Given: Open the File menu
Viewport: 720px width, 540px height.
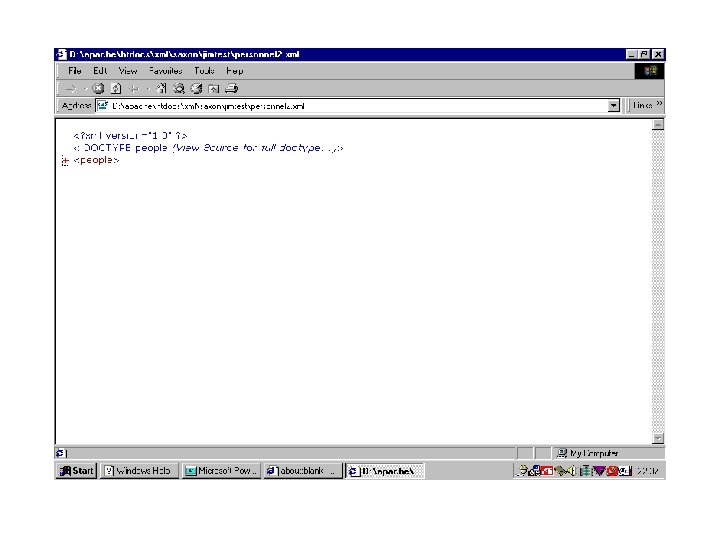Looking at the screenshot, I should [74, 71].
